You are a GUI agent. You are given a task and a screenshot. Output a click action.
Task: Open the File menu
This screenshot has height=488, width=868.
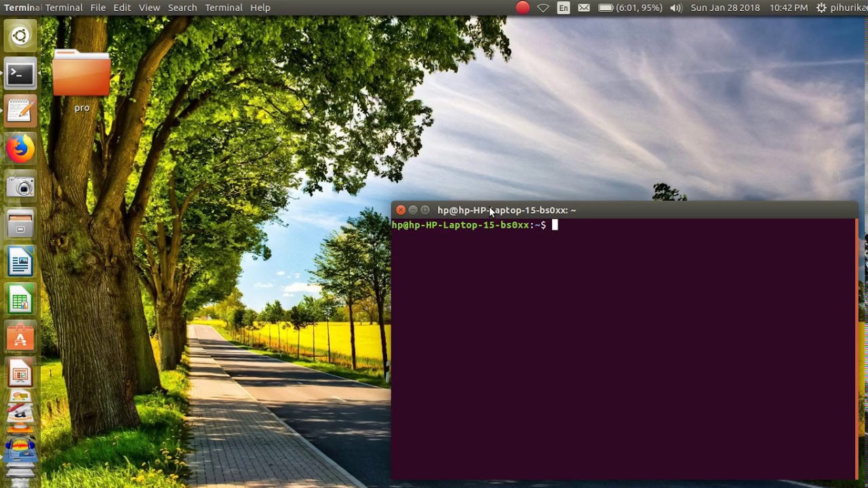(98, 7)
